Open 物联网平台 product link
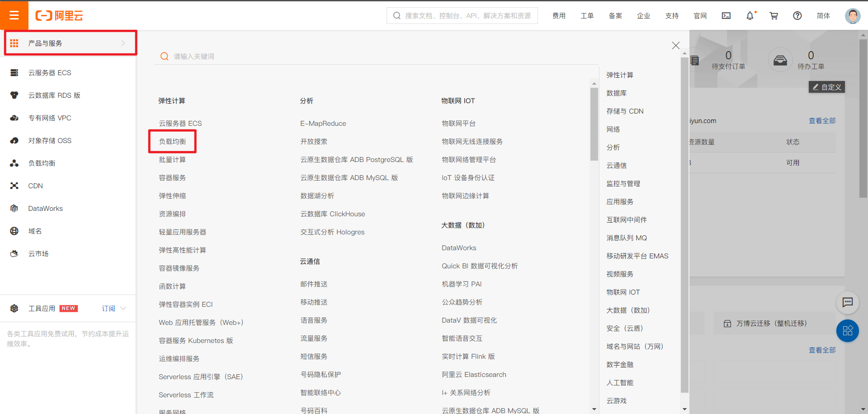This screenshot has height=414, width=868. tap(458, 124)
